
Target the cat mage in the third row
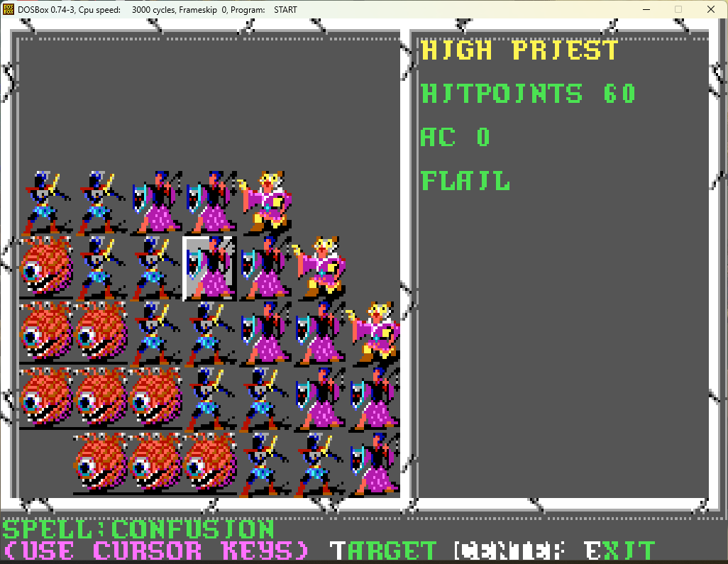pyautogui.click(x=373, y=333)
